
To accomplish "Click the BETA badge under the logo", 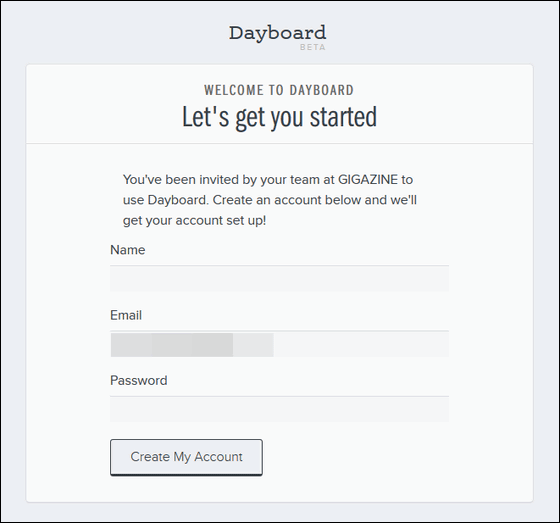I will (312, 47).
